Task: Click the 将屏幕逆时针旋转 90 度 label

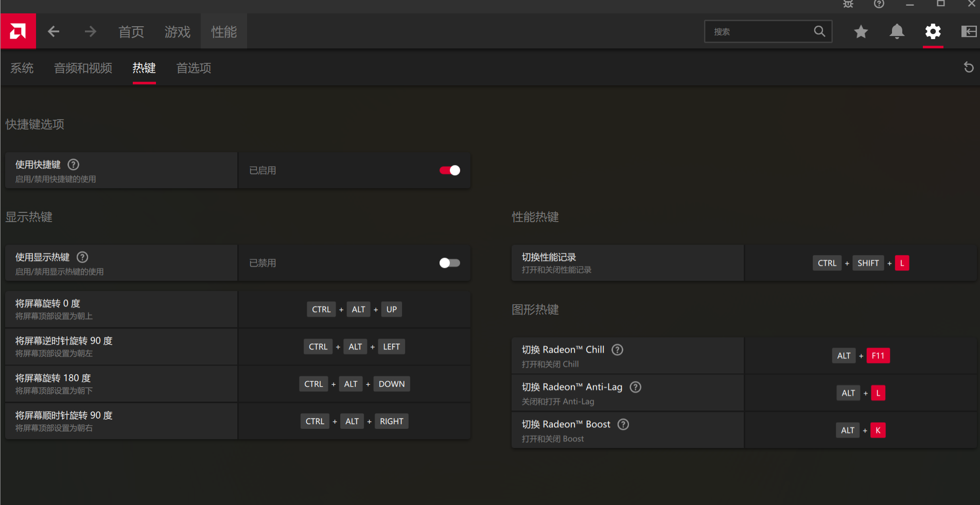Action: click(64, 341)
